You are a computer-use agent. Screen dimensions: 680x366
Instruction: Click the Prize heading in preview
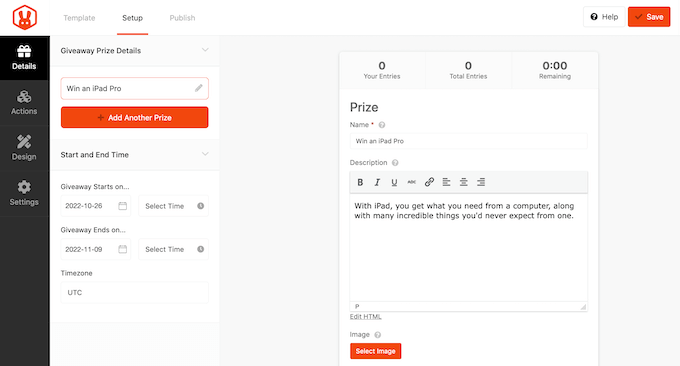tap(364, 107)
